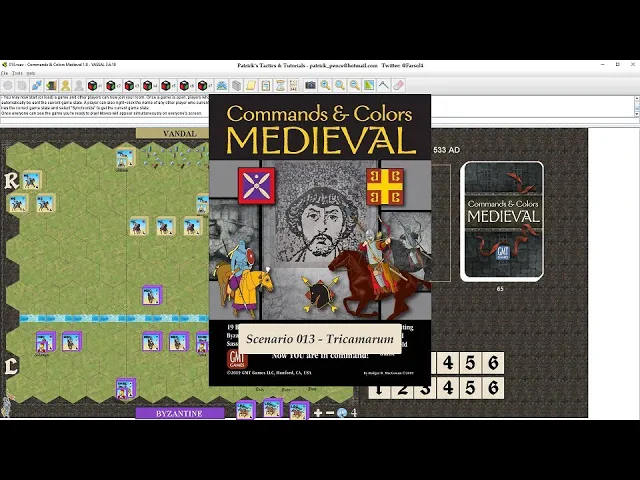
Task: Toggle the map overview icon
Action: coord(369,85)
